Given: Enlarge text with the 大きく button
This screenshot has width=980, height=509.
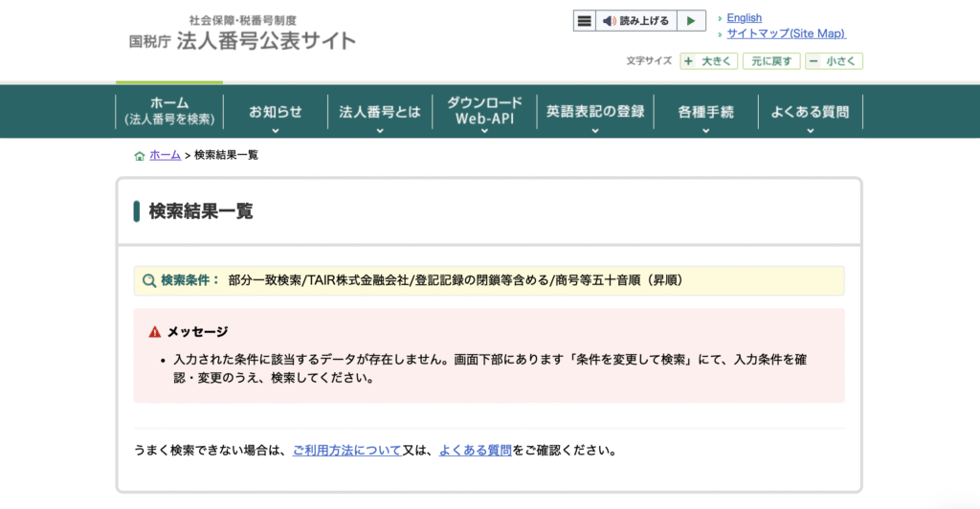Looking at the screenshot, I should [709, 61].
